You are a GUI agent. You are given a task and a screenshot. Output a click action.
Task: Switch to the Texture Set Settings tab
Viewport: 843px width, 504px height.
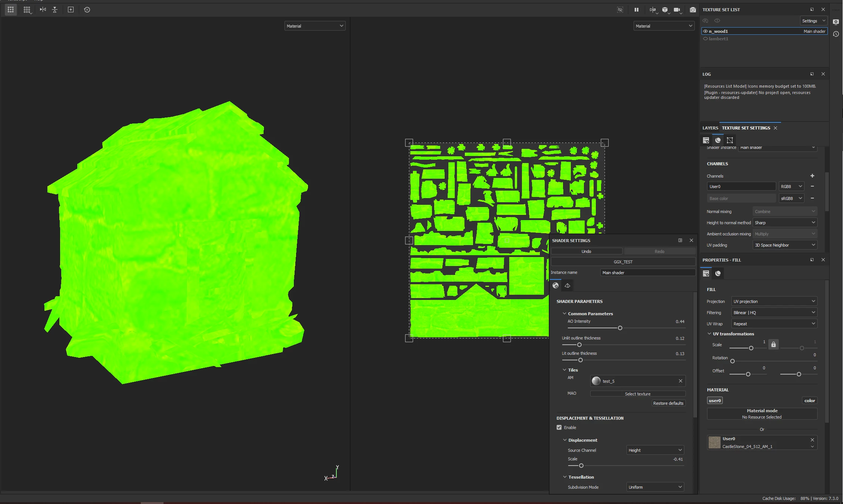(x=746, y=128)
